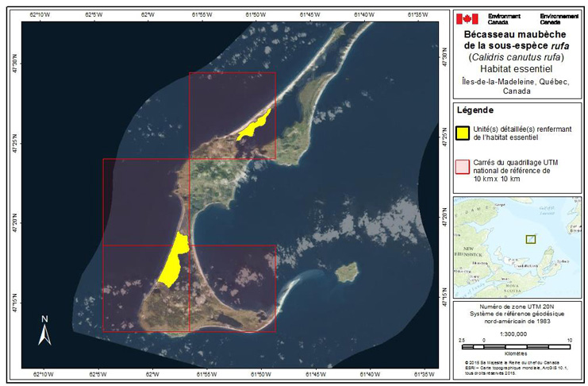The height and width of the screenshot is (386, 588).
Task: Select the northern yellow habitat polygon
Action: (254, 125)
